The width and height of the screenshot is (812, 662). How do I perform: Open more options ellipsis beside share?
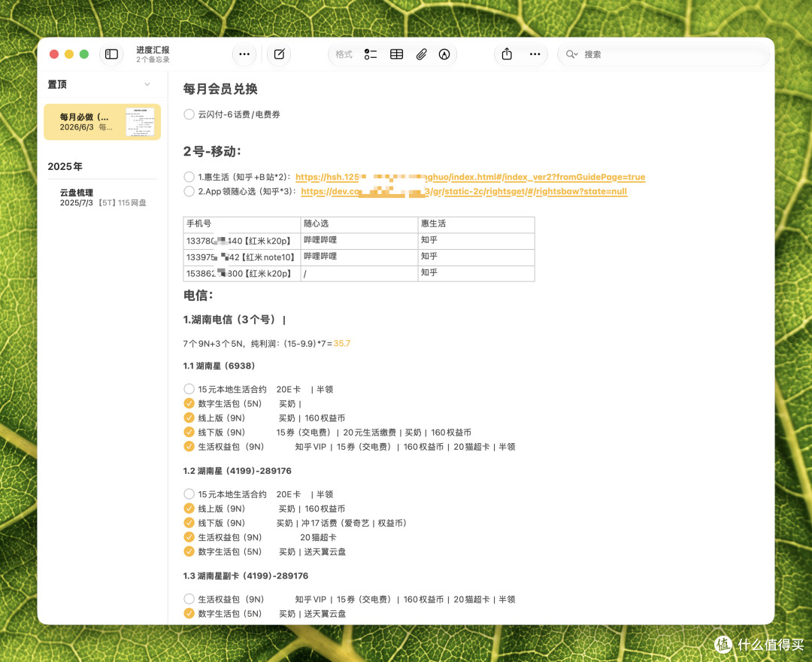535,54
